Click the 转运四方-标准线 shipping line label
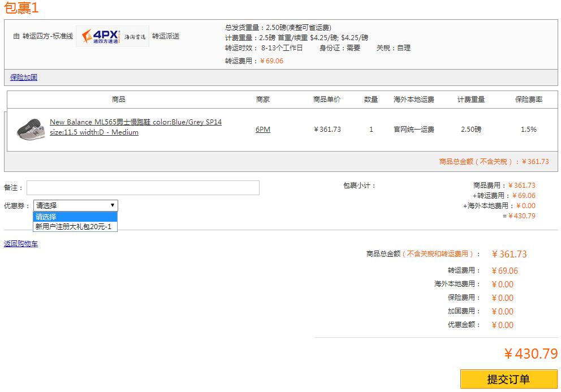 click(48, 36)
